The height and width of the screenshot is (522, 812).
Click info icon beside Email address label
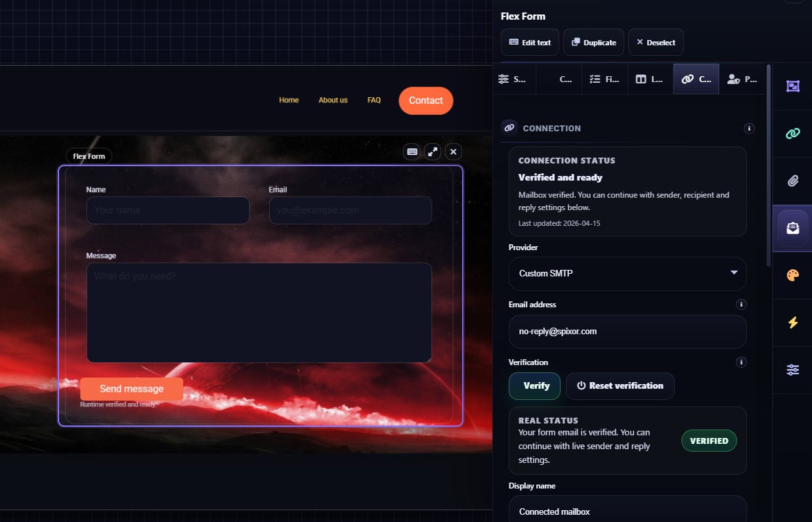[741, 305]
